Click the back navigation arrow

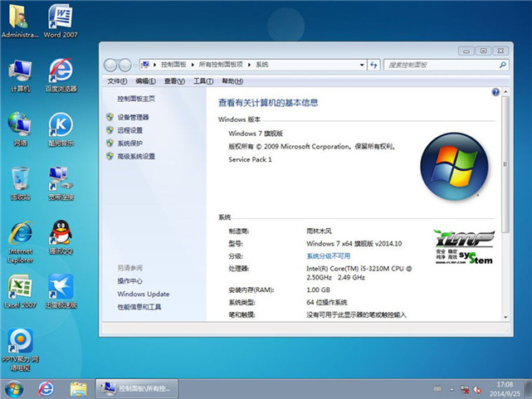110,65
